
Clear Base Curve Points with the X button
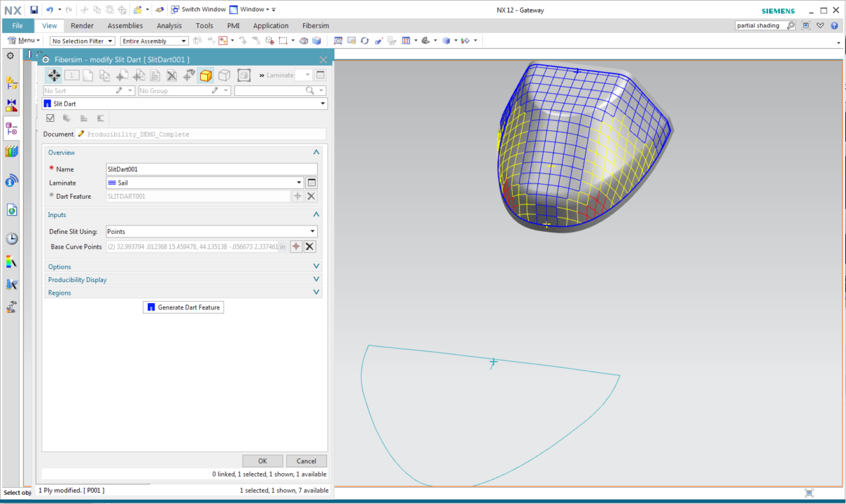(x=309, y=246)
